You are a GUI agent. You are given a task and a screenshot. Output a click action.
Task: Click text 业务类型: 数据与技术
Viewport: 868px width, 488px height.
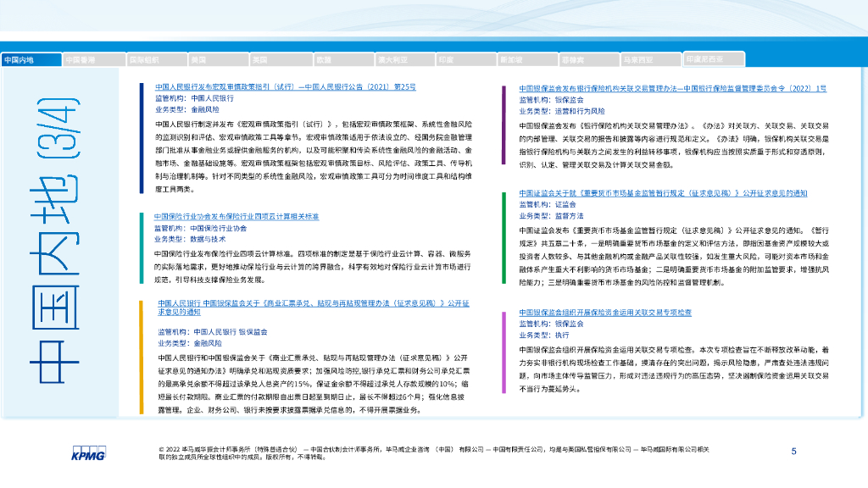click(190, 239)
